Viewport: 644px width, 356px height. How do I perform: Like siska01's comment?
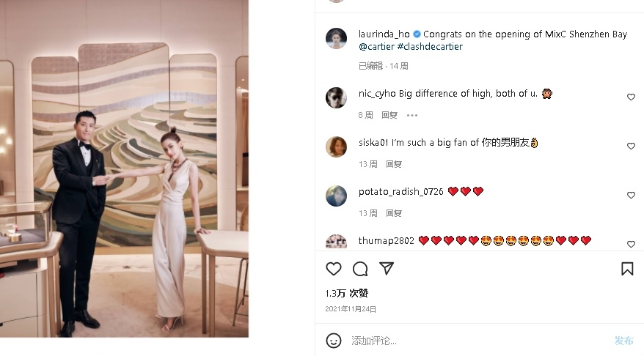631,147
